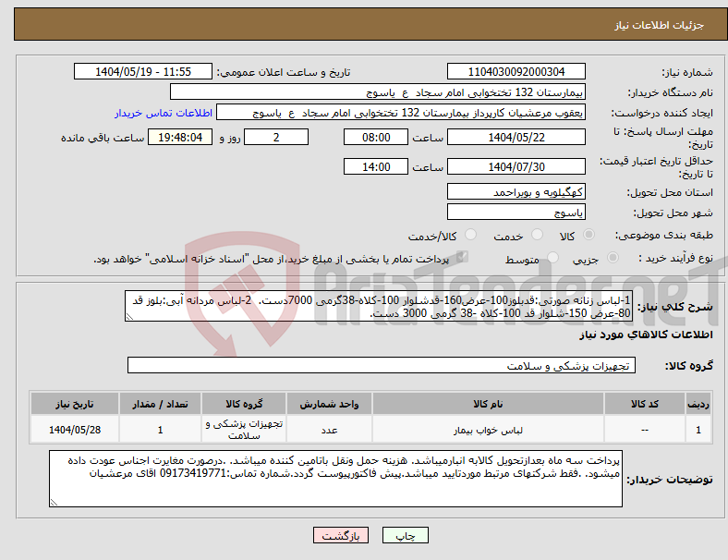Click the تعداد / مقدار column header

click(x=160, y=404)
